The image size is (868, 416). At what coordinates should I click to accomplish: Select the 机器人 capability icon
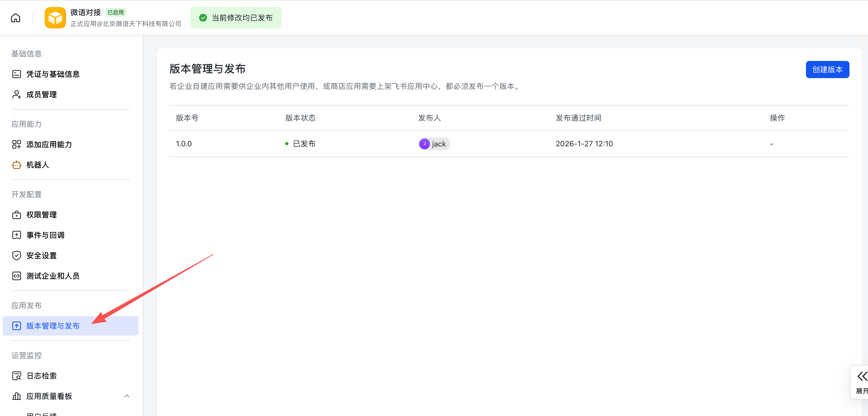(16, 165)
